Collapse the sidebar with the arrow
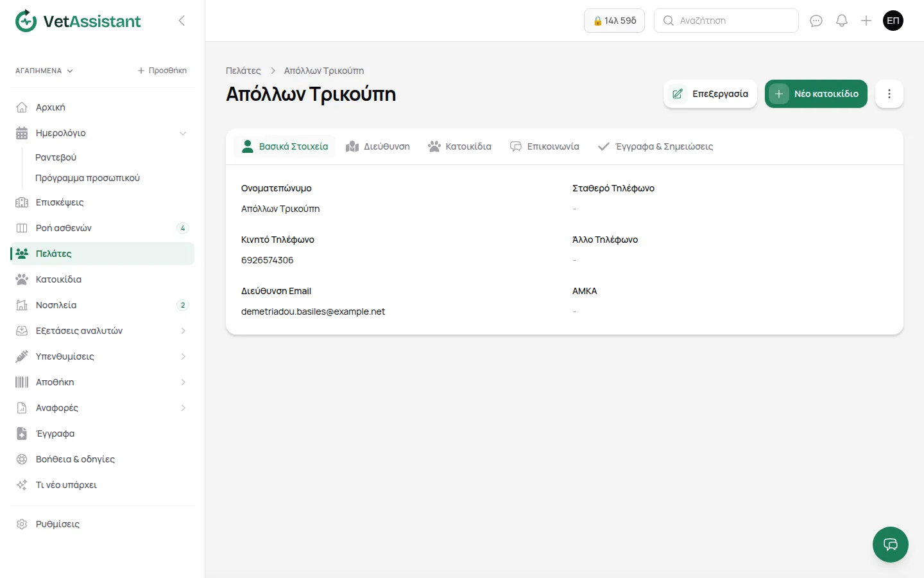This screenshot has width=924, height=578. [182, 21]
